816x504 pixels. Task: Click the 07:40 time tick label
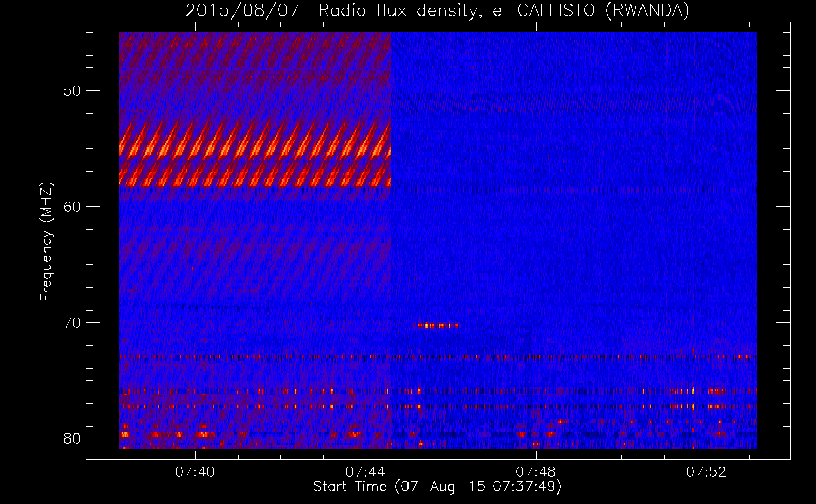point(195,472)
